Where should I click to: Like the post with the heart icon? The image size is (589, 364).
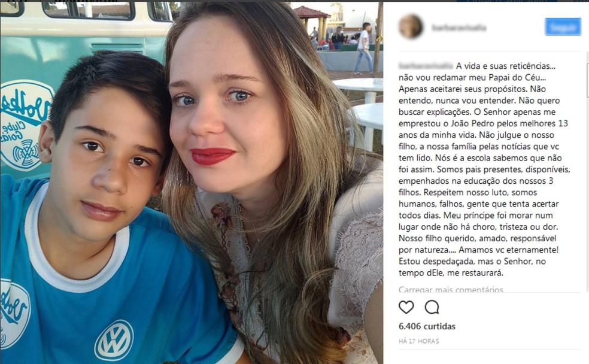(406, 307)
